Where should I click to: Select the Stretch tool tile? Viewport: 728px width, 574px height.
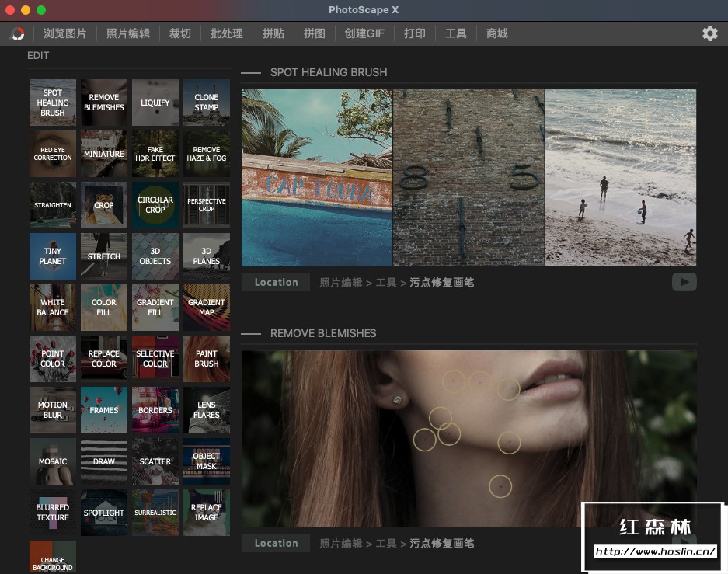pos(104,256)
